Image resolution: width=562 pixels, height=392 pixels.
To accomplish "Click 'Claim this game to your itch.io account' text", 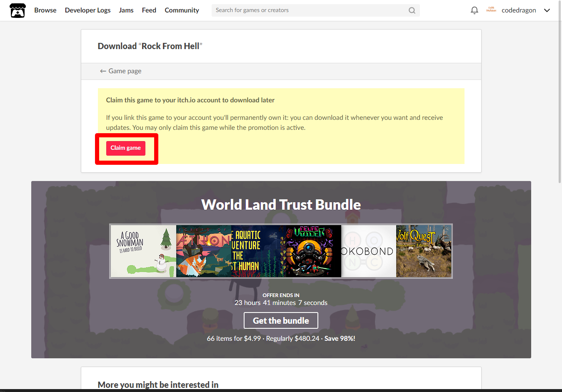I will pyautogui.click(x=190, y=100).
